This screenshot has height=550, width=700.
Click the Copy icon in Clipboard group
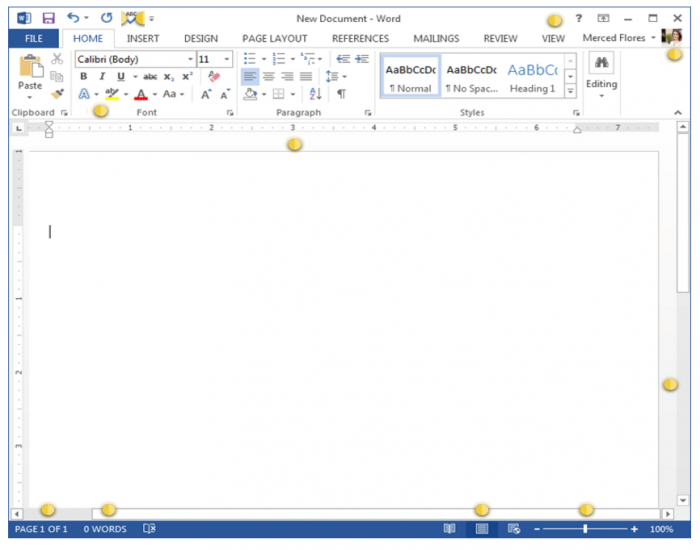coord(57,76)
